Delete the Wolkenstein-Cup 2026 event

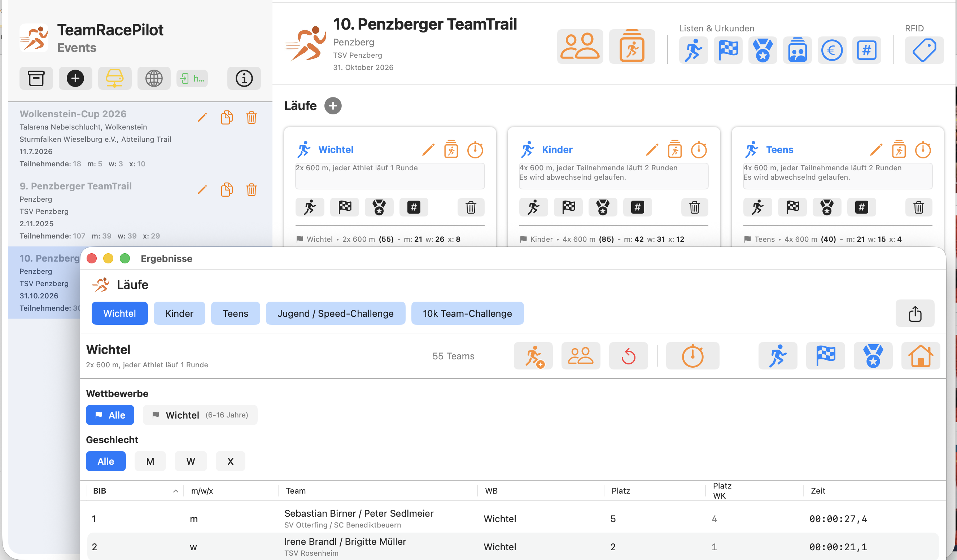pos(252,117)
